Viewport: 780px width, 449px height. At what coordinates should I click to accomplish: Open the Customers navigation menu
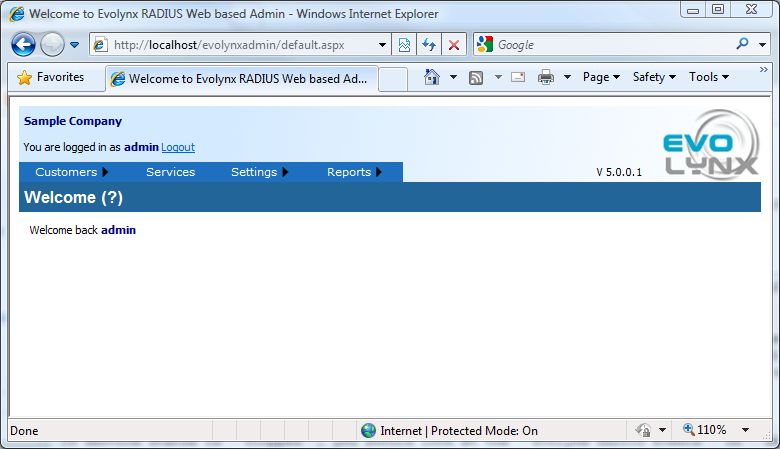pos(71,172)
